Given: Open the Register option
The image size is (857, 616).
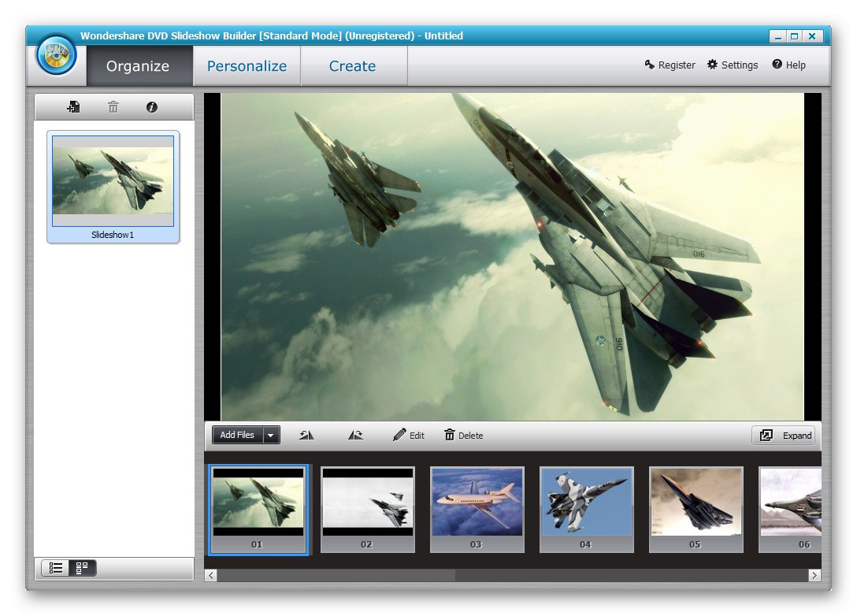Looking at the screenshot, I should point(670,65).
